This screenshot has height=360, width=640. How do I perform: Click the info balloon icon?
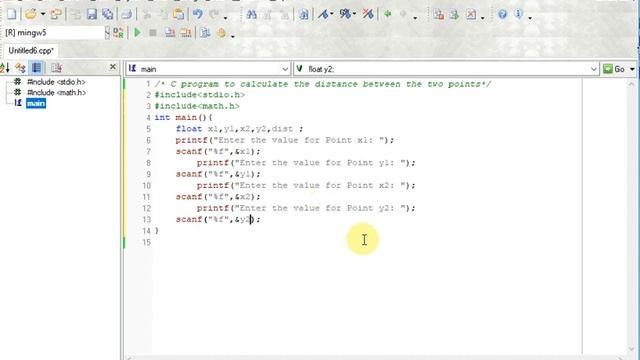(x=518, y=15)
